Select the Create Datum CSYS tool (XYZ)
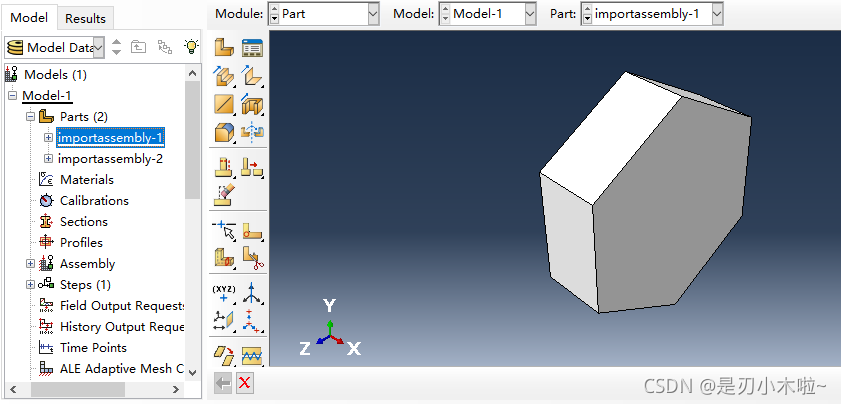The image size is (841, 404). (224, 293)
